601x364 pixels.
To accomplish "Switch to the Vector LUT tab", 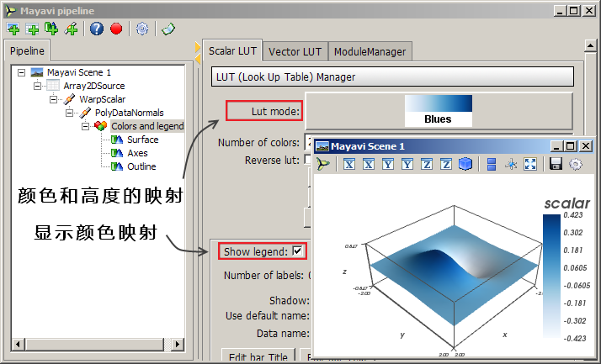I will [x=295, y=51].
